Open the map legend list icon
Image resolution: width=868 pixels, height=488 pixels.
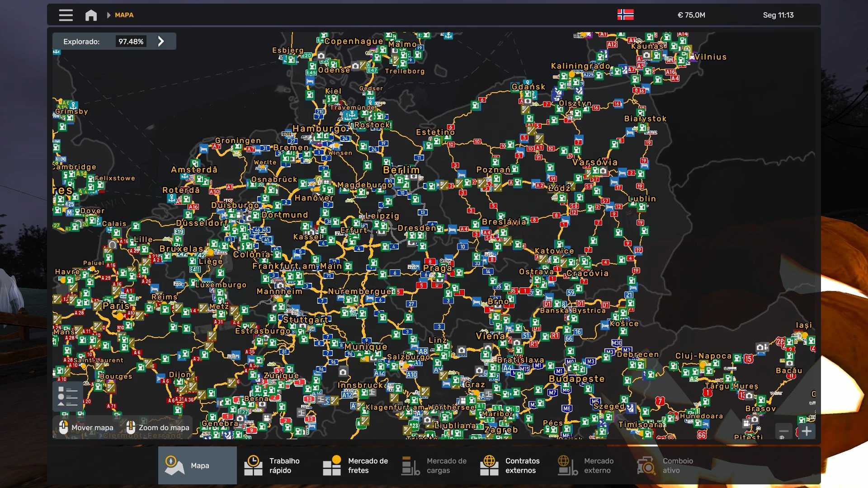(x=68, y=396)
